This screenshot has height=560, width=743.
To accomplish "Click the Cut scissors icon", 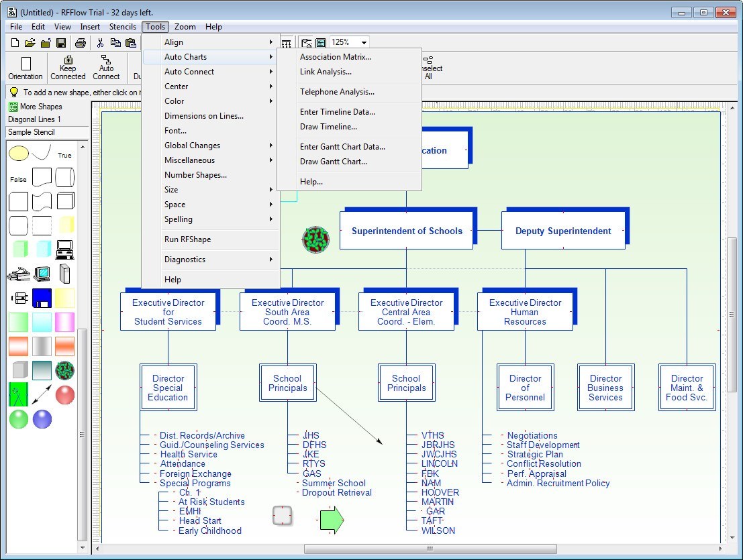I will tap(100, 43).
